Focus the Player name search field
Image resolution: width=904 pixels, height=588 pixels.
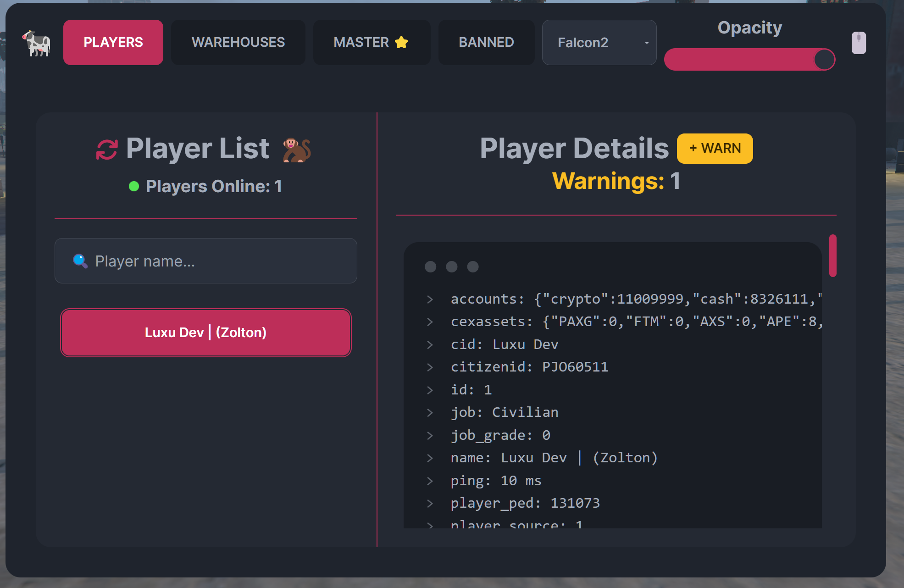click(x=206, y=261)
